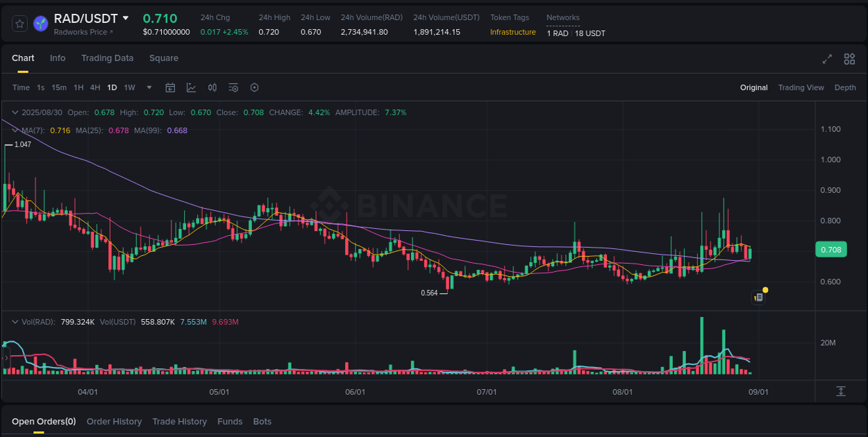
Task: Open the grid layout icon
Action: (849, 60)
